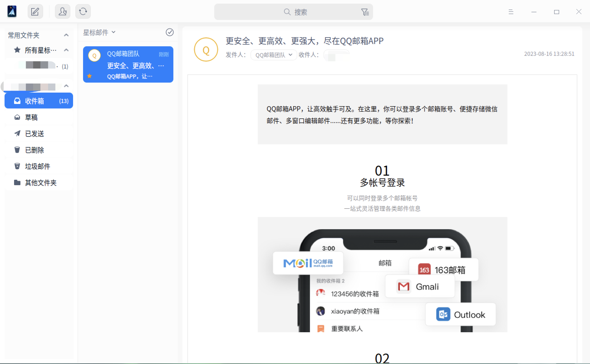Minimize the mail window
Viewport: 590px width, 364px height.
click(534, 12)
